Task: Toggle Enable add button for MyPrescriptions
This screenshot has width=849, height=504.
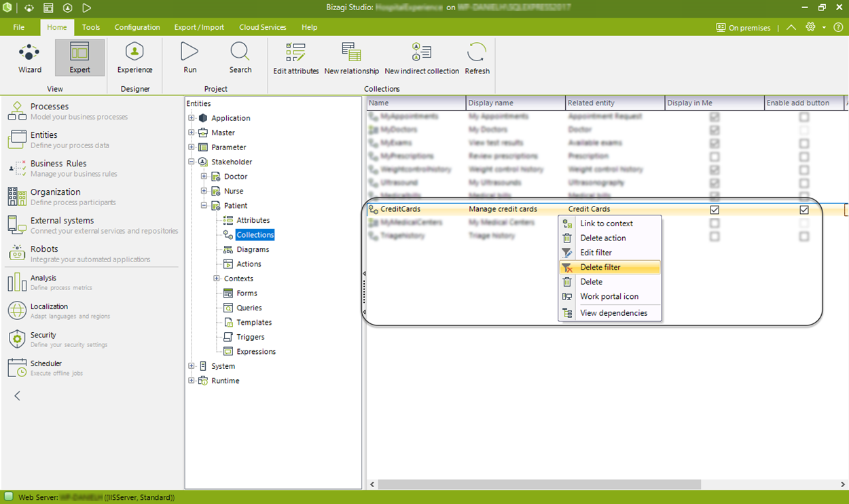Action: [x=804, y=157]
